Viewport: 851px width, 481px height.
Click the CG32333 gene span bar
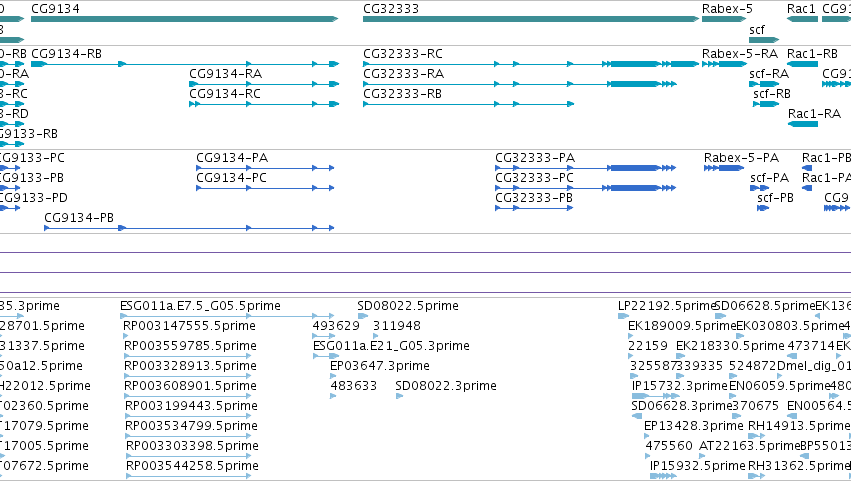pyautogui.click(x=531, y=19)
